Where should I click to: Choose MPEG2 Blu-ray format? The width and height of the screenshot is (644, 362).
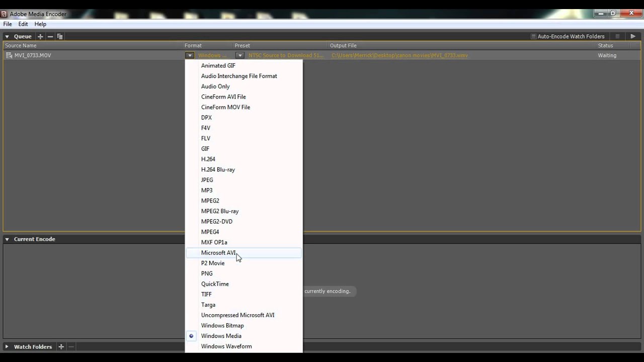[x=244, y=211]
